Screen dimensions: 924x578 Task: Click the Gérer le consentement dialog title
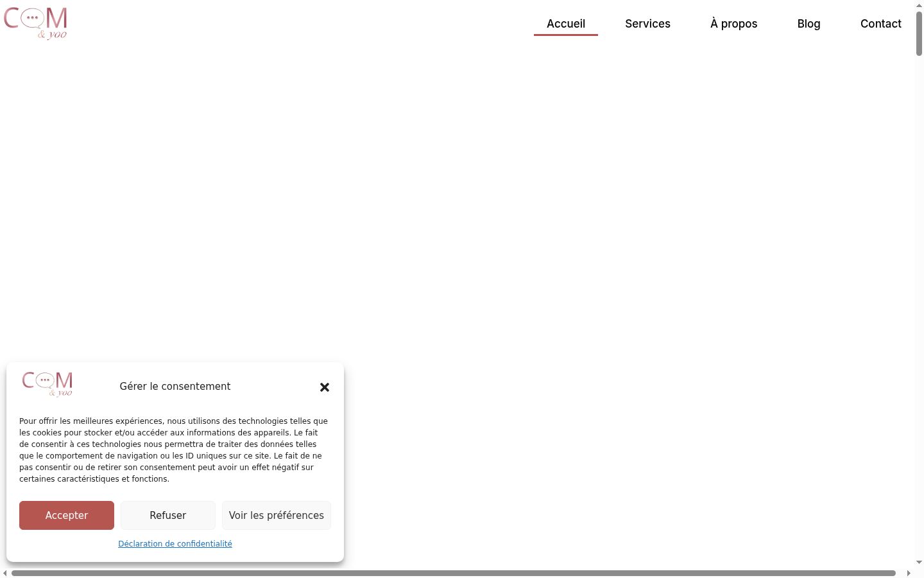[175, 386]
